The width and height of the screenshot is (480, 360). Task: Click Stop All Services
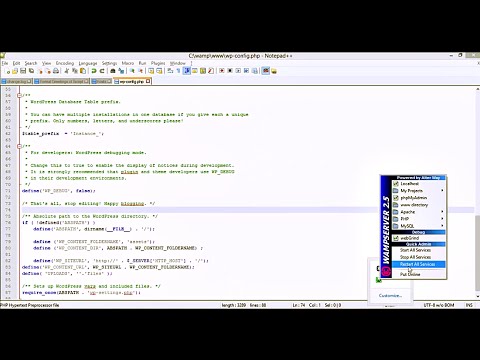pos(418,257)
